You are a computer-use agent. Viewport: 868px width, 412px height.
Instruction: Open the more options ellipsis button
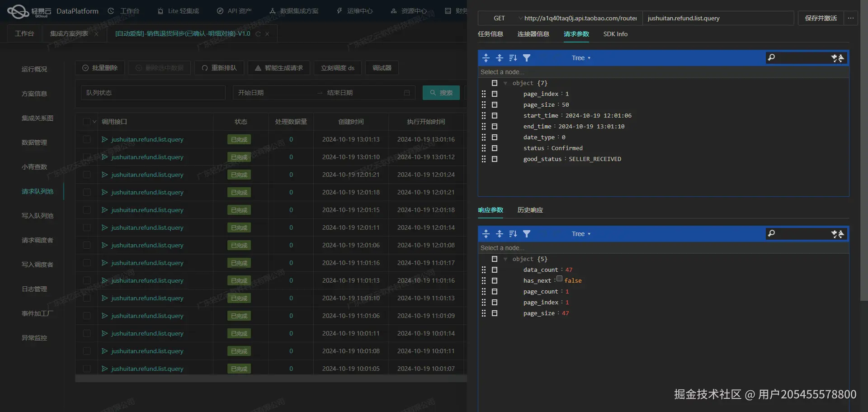pyautogui.click(x=851, y=18)
